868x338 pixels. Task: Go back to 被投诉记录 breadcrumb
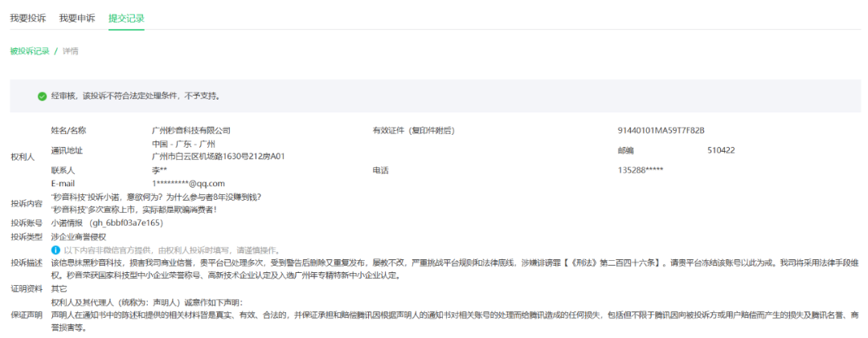[30, 51]
